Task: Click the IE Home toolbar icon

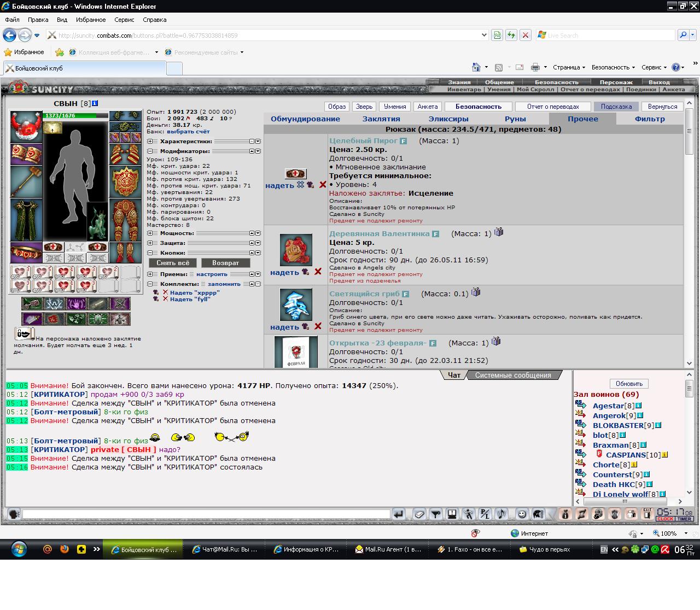Action: click(476, 67)
